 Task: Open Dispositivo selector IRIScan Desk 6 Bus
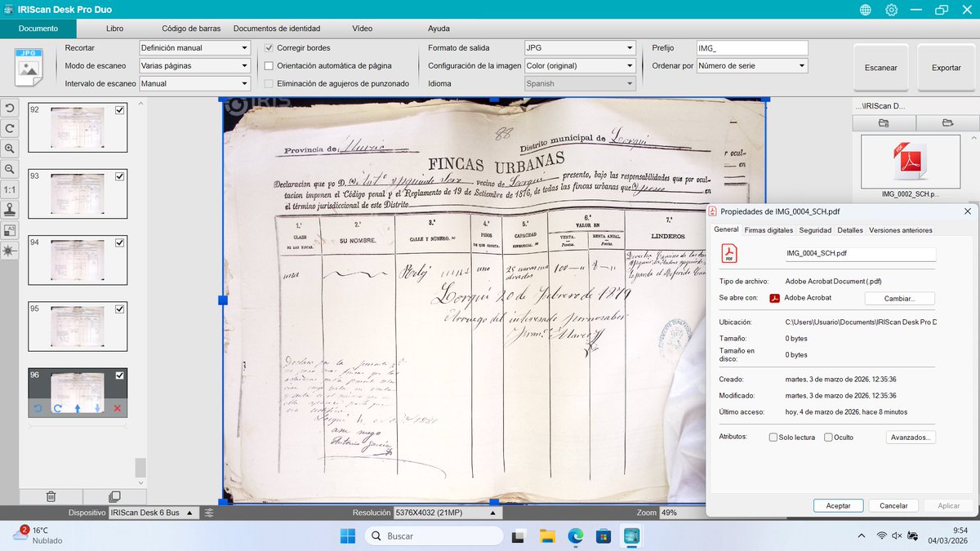(x=153, y=513)
